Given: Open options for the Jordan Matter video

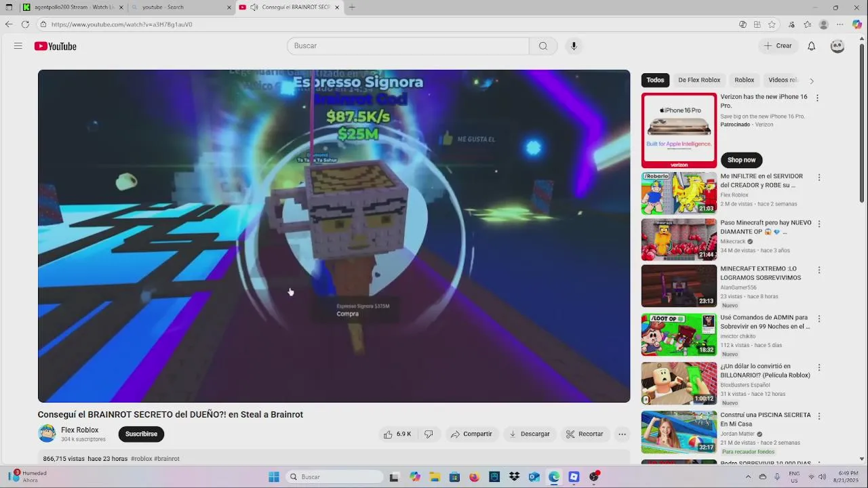Looking at the screenshot, I should point(819,416).
